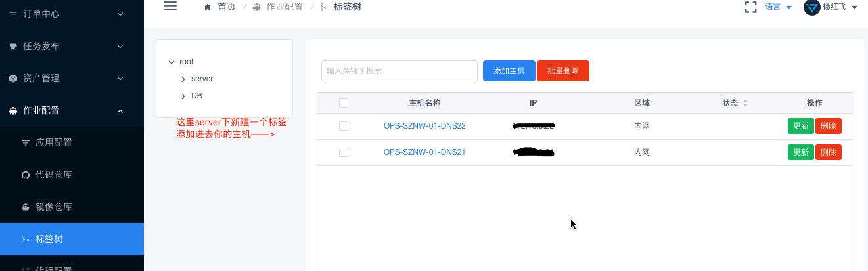
Task: Select the DB tree label
Action: [x=196, y=96]
